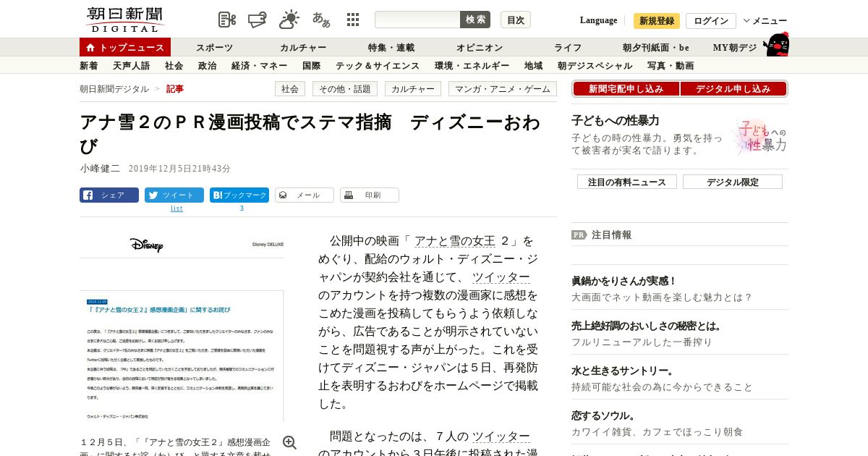Open 写真・動画 in sub navigation
Image resolution: width=868 pixels, height=456 pixels.
[x=671, y=66]
